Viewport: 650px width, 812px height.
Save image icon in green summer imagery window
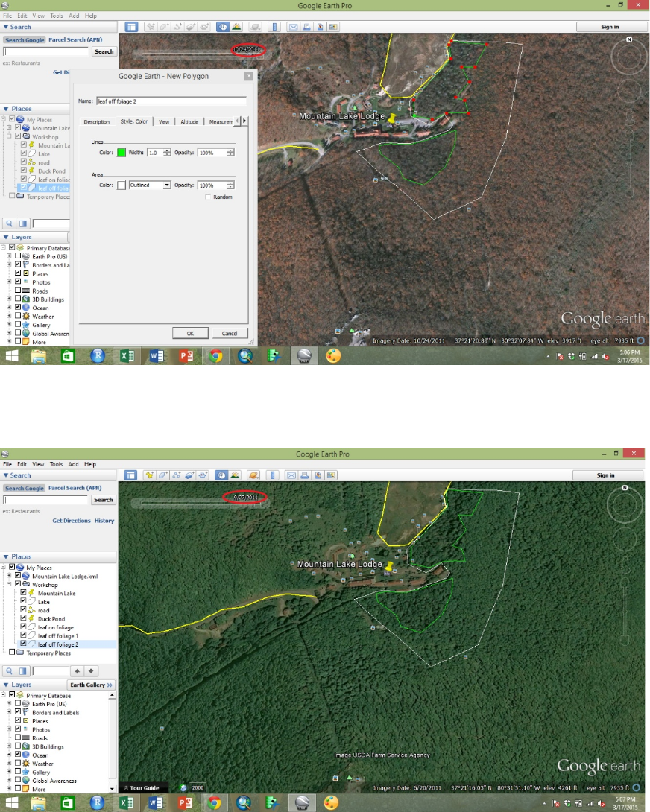[x=318, y=475]
